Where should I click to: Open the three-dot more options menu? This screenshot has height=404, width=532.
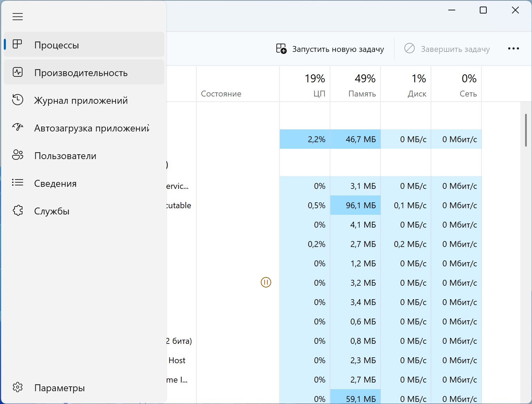[x=513, y=49]
